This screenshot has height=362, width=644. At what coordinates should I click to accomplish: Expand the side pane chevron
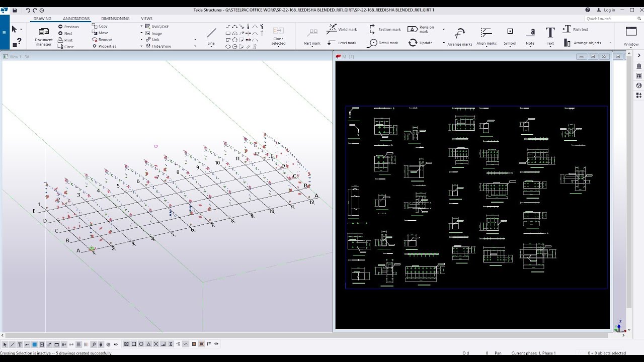[x=639, y=55]
